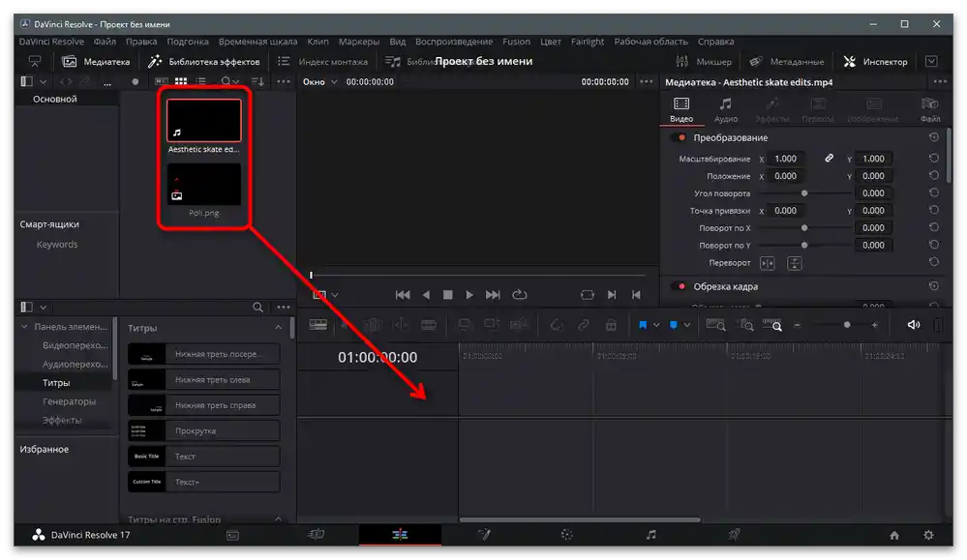Open the Видео inspector tab
The image size is (967, 560).
[681, 109]
